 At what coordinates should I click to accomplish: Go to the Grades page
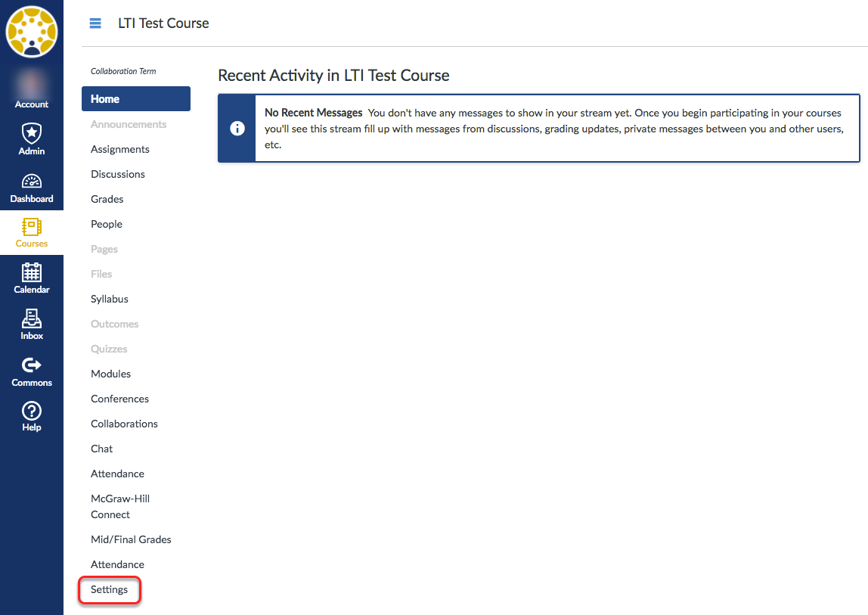pos(107,199)
